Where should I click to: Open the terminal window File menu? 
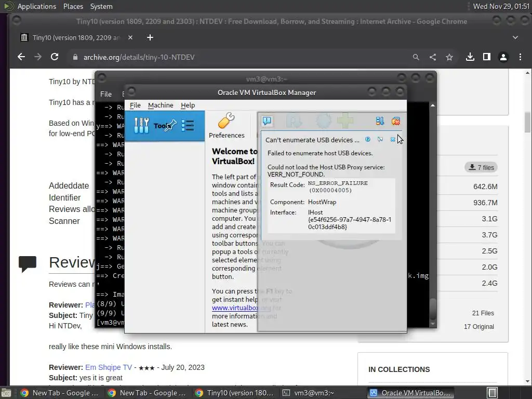pyautogui.click(x=106, y=94)
